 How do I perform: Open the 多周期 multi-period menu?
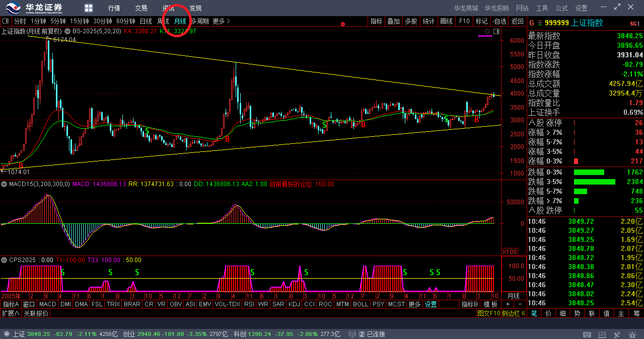(x=200, y=21)
